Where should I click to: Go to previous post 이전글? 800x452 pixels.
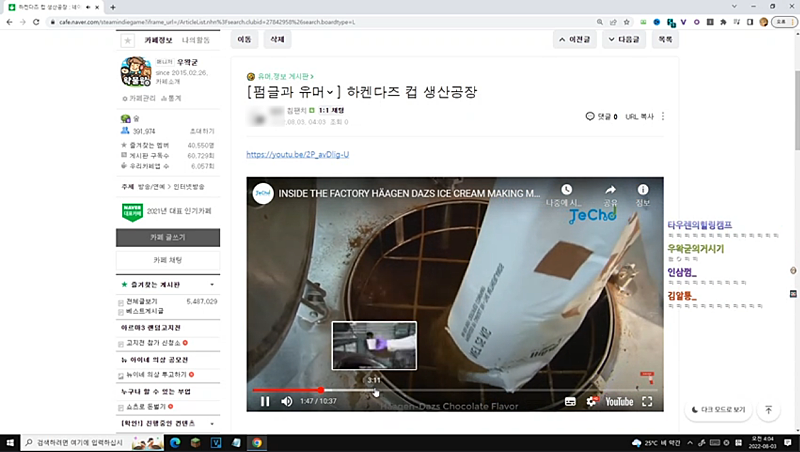(574, 39)
